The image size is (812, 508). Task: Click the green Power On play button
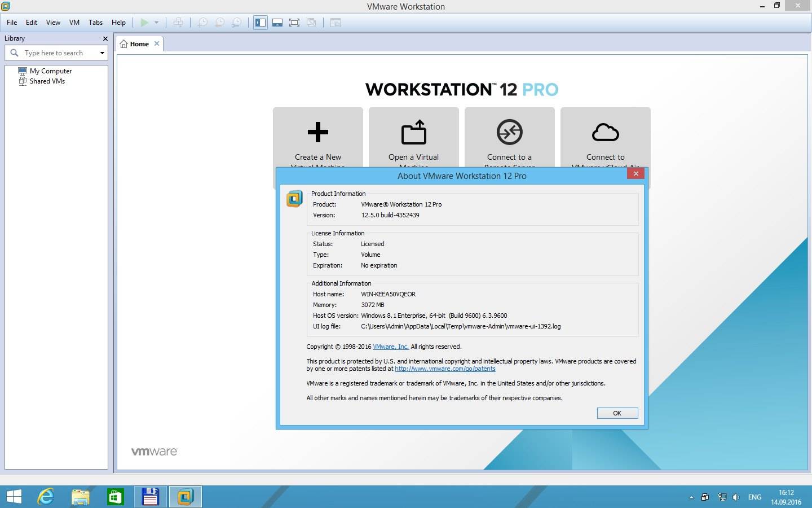(144, 23)
